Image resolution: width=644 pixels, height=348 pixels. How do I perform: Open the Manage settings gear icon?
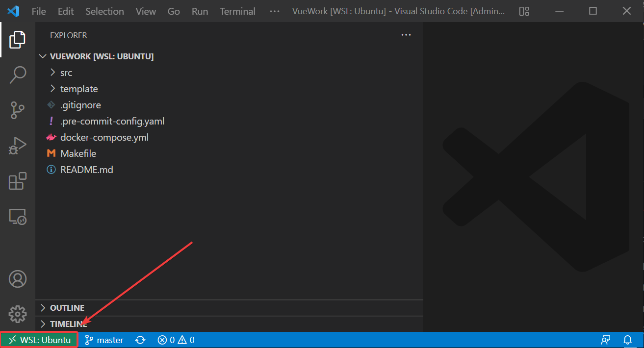(x=18, y=314)
